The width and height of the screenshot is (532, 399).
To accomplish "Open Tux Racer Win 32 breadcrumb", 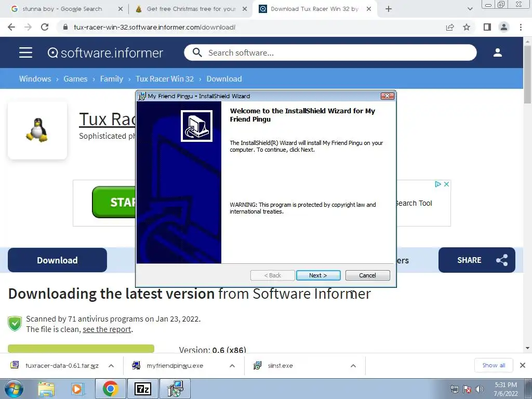I will coord(165,79).
